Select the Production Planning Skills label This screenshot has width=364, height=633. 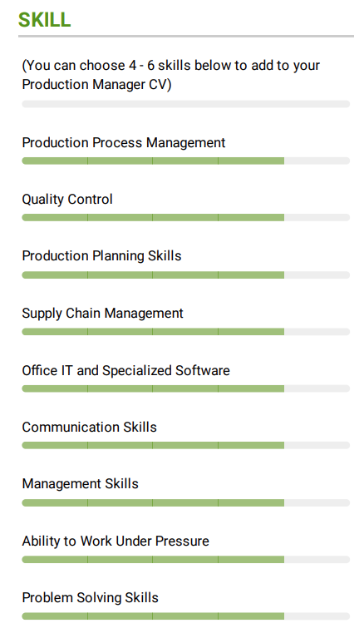pyautogui.click(x=101, y=256)
